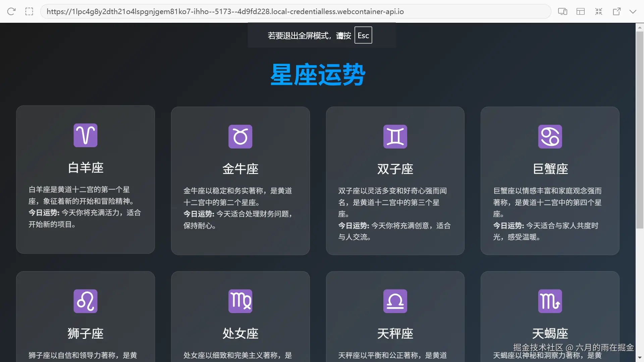Expand the chevron dropdown in the toolbar

click(633, 11)
